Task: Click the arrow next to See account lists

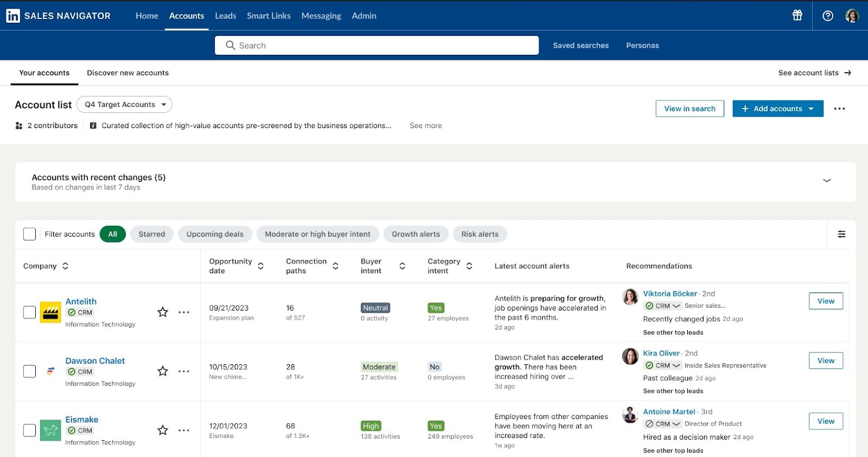Action: [x=848, y=73]
